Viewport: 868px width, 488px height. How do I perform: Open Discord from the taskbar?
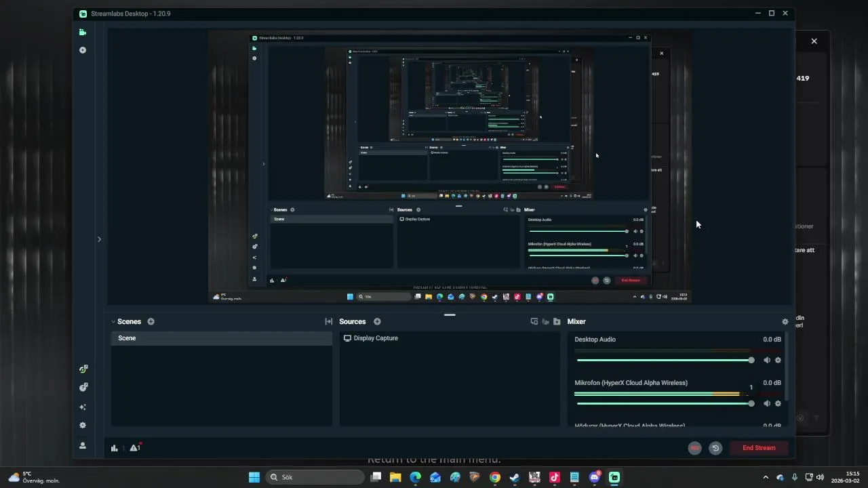click(595, 477)
